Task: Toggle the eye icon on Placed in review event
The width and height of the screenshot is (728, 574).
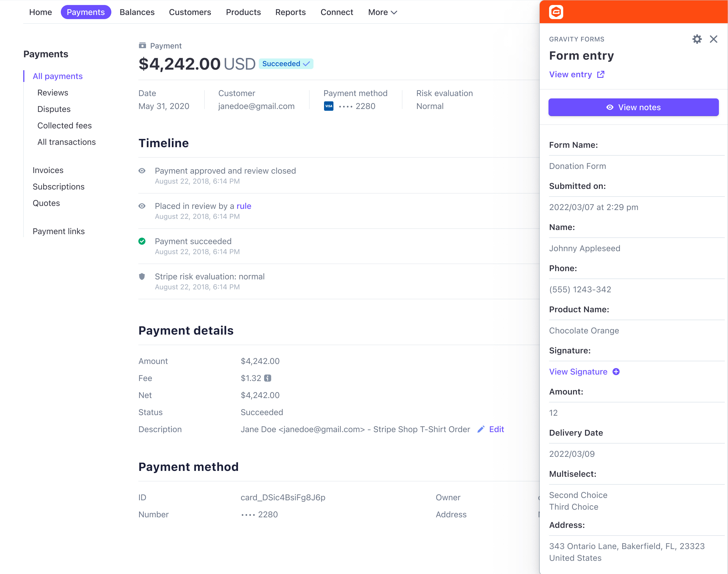Action: click(142, 206)
